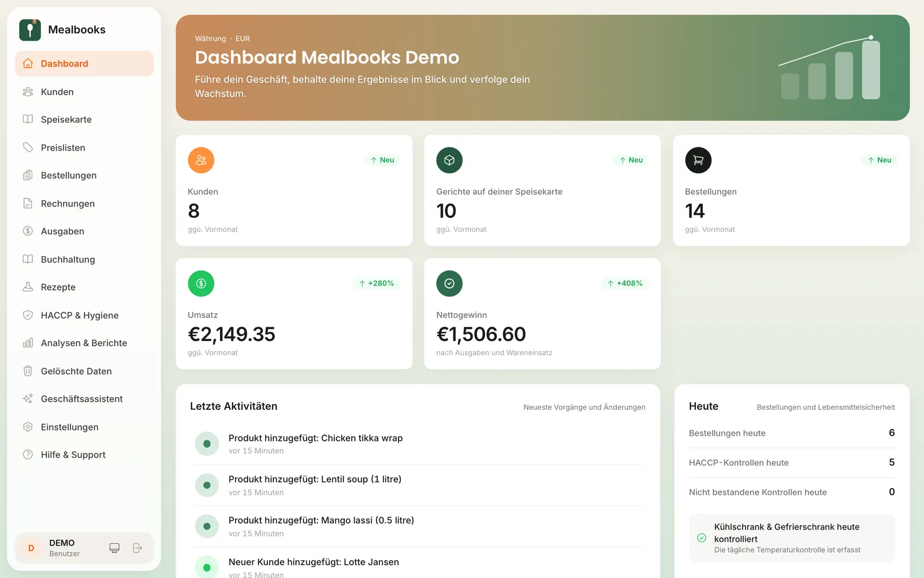
Task: Click the green dollar icon on Umsatz card
Action: [x=201, y=283]
